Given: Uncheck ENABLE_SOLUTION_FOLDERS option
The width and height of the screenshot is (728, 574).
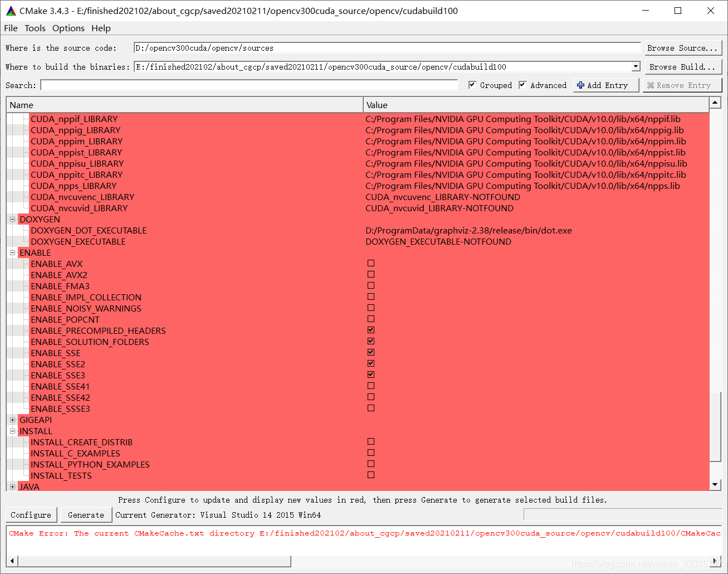Looking at the screenshot, I should 371,341.
